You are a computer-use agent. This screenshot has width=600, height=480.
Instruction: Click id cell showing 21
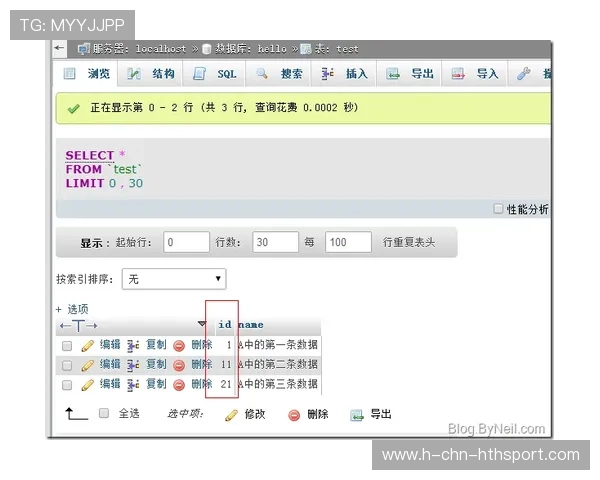click(226, 384)
